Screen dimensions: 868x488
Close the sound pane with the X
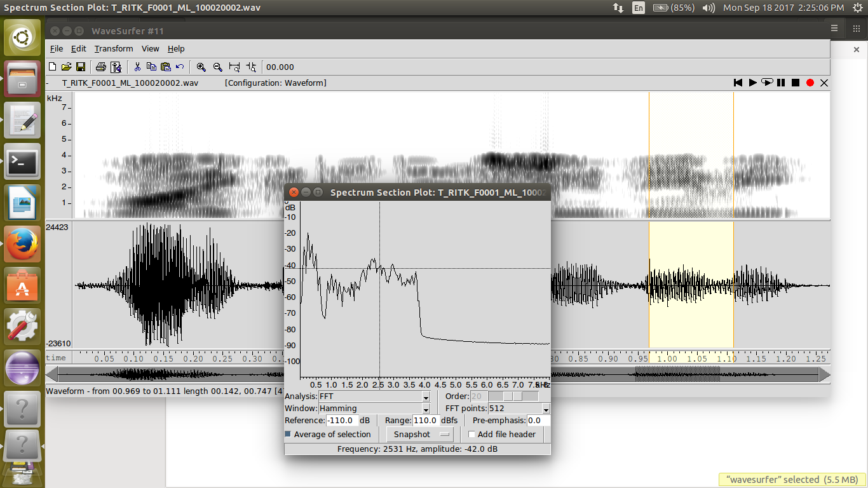824,83
